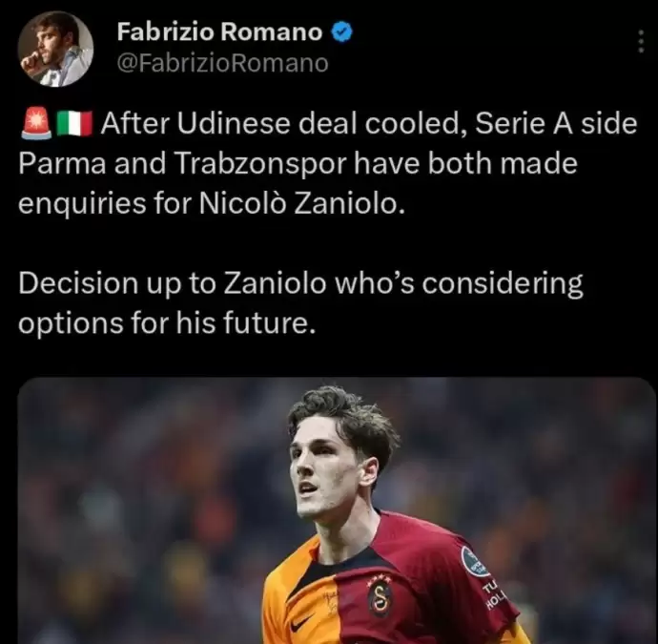Screen dimensions: 658x644
Task: Open Fabrizio Romano's profile avatar
Action: click(55, 50)
